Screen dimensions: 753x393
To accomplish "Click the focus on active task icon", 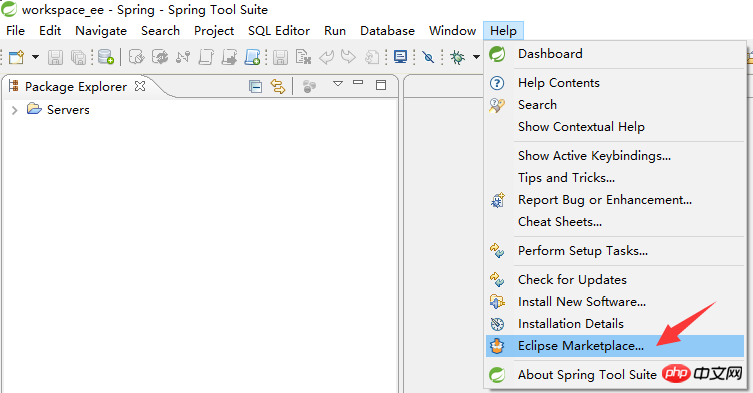I will pos(309,86).
